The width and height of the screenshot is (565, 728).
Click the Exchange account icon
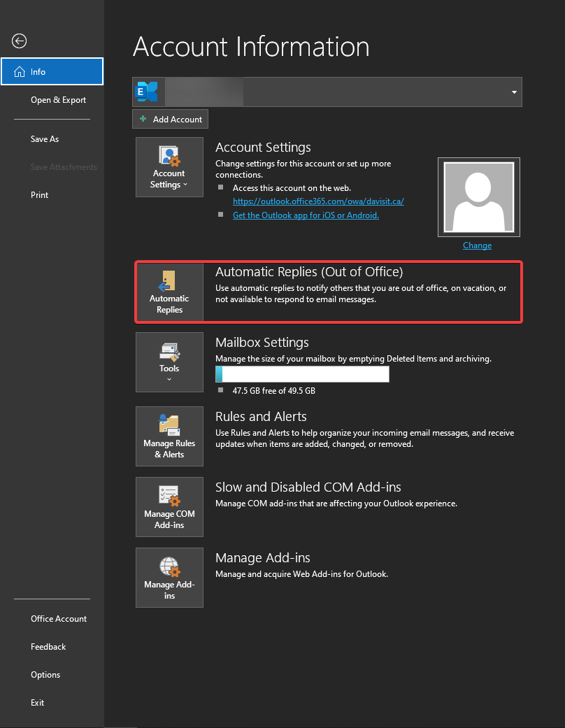(147, 92)
